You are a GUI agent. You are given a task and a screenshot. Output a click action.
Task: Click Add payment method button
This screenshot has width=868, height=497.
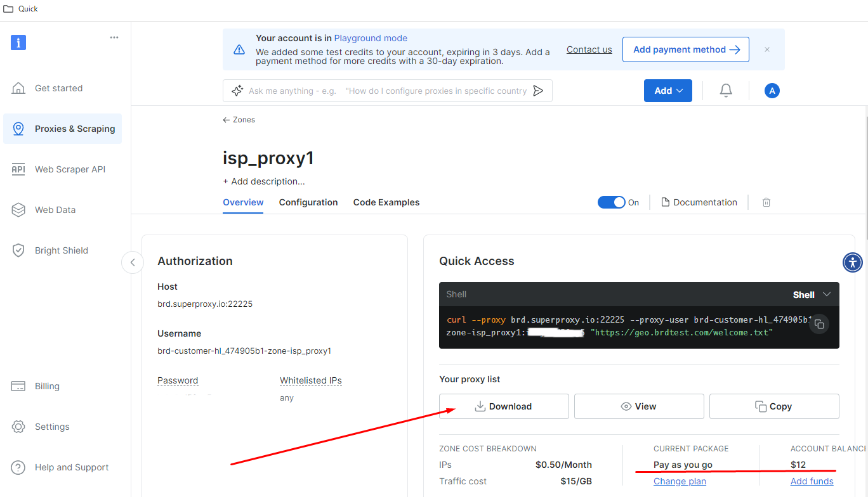(x=686, y=49)
